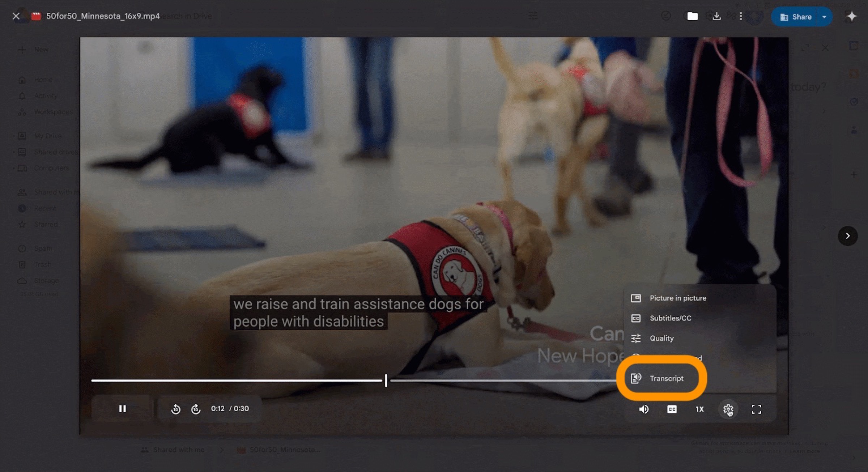This screenshot has height=472, width=868.
Task: Skip forward 10 seconds
Action: pyautogui.click(x=196, y=409)
